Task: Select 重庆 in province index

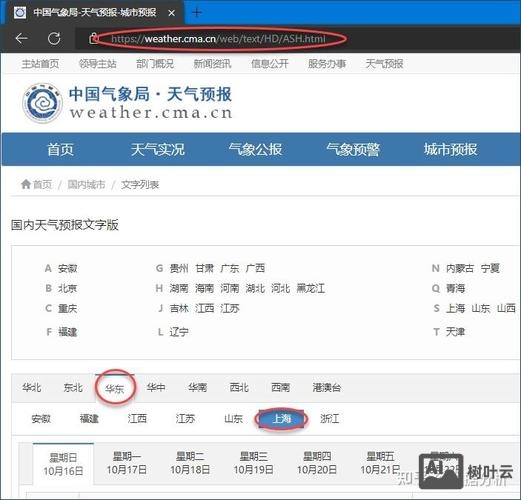Action: [68, 308]
